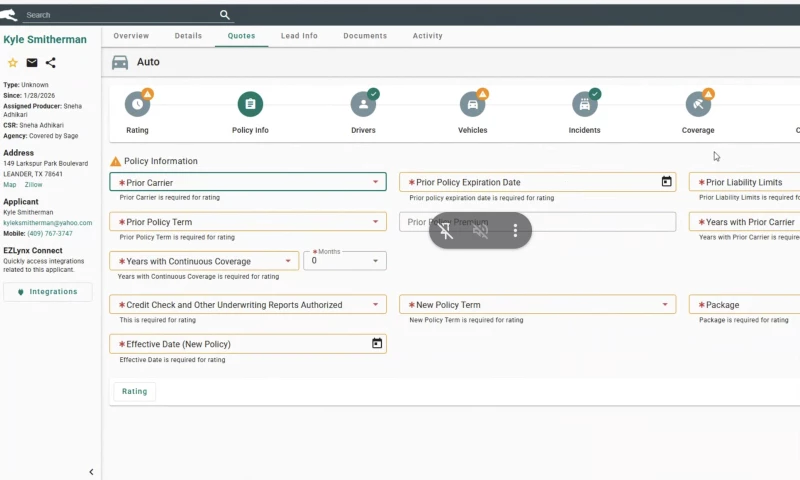Open the Rating step icon
This screenshot has width=800, height=480.
137,104
